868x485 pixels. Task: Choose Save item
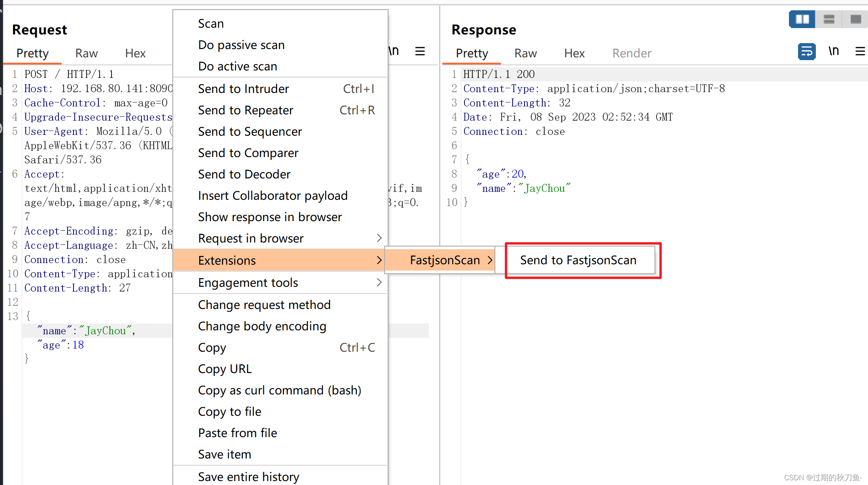280,455
